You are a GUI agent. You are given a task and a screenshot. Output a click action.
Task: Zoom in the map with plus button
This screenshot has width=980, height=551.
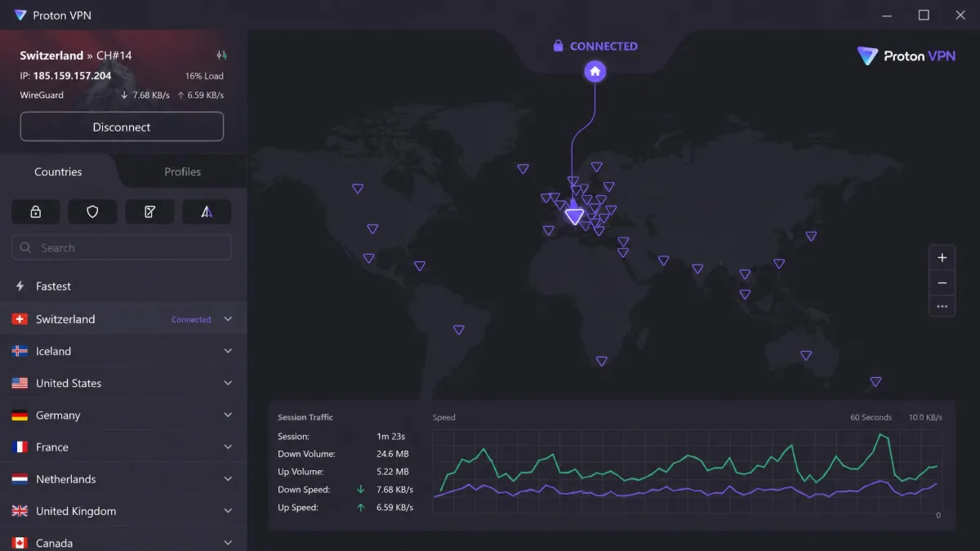(942, 257)
